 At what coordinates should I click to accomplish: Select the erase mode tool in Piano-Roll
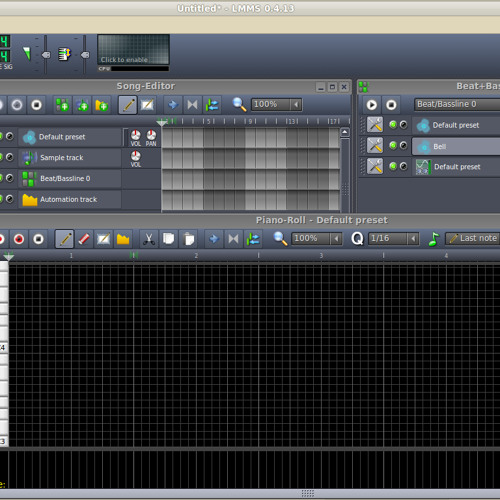84,239
